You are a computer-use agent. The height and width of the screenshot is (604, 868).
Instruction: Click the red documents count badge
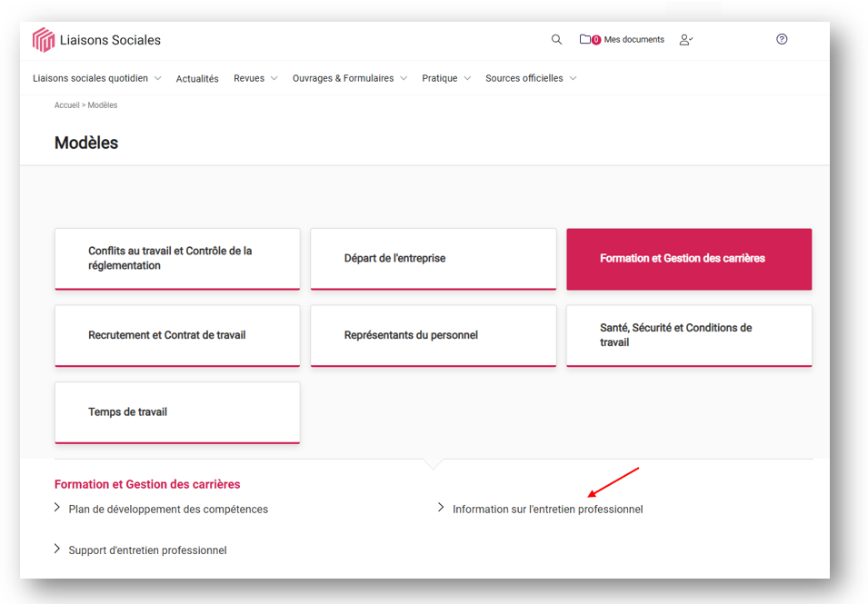click(x=596, y=40)
